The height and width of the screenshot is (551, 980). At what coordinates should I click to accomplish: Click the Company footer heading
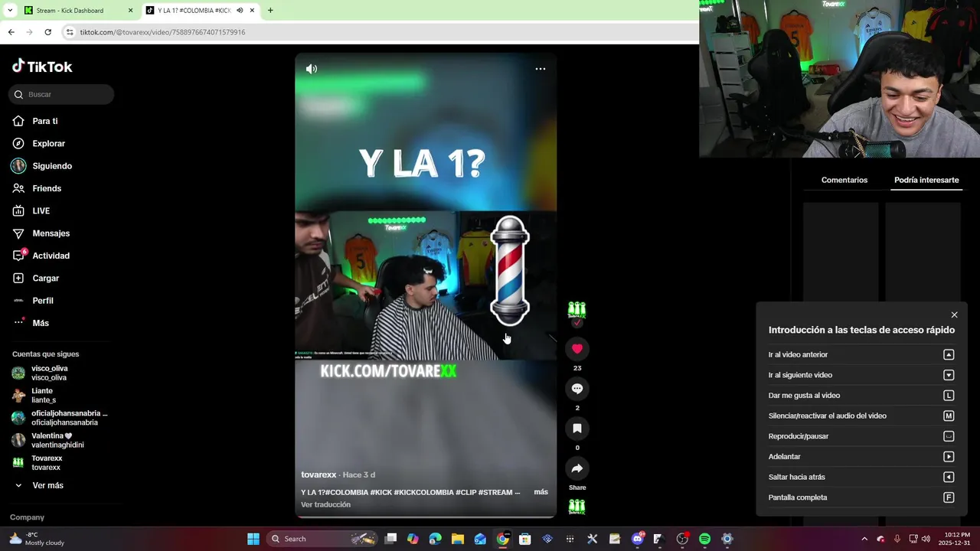pos(27,517)
